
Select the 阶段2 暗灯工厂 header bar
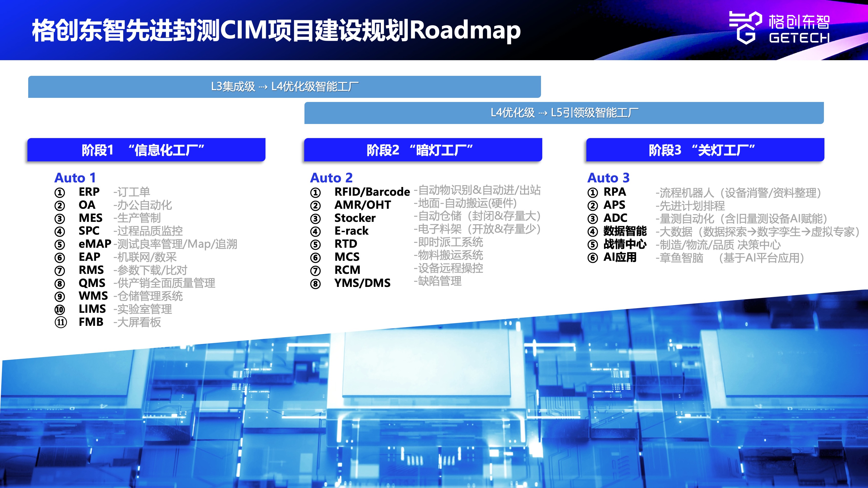pyautogui.click(x=423, y=150)
